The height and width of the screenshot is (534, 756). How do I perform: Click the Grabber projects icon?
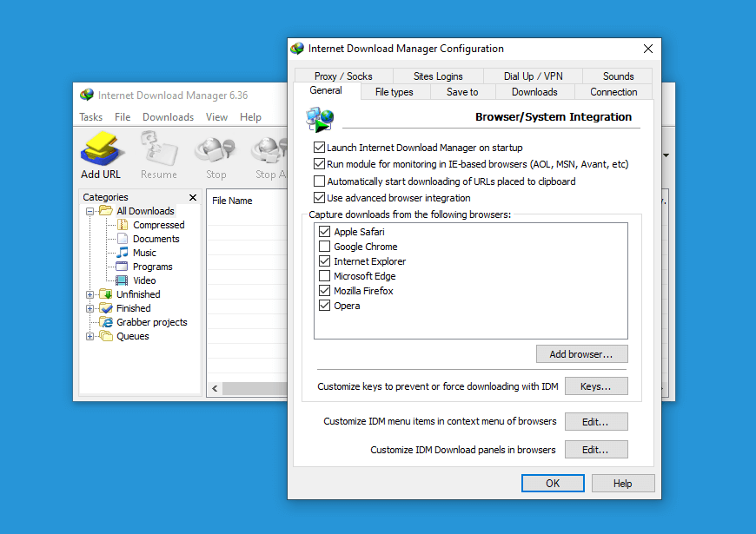point(106,322)
